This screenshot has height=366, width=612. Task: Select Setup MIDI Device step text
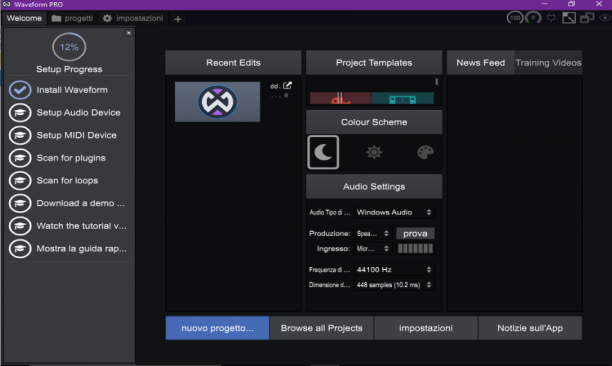(x=76, y=135)
